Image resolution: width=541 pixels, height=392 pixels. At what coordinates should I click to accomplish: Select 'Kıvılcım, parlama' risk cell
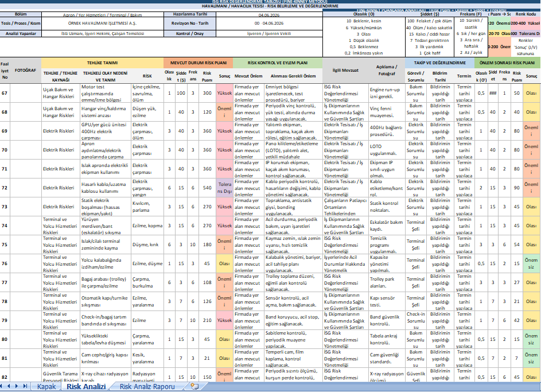tap(147, 207)
